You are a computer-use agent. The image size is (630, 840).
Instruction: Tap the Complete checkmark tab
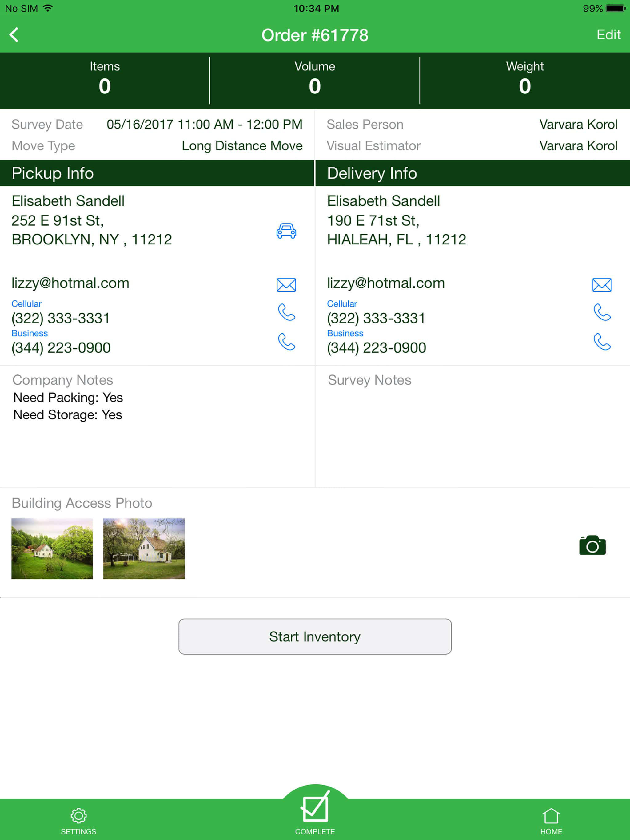tap(315, 813)
